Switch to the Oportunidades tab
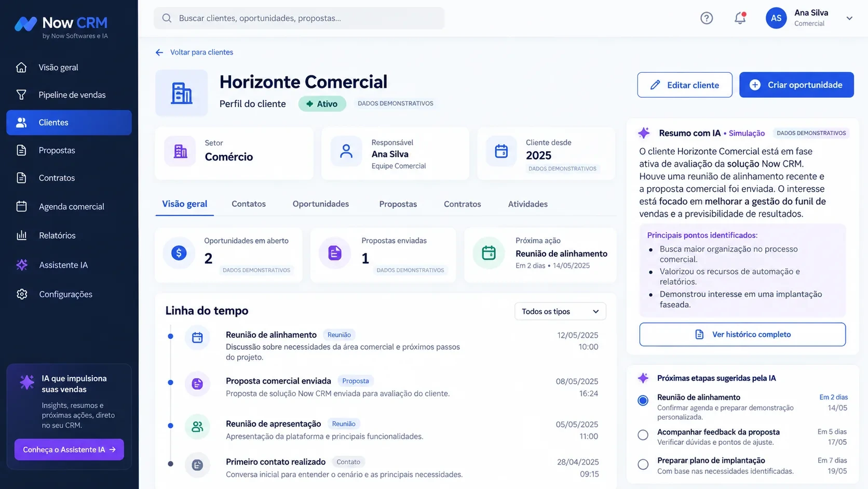The height and width of the screenshot is (489, 868). (321, 204)
